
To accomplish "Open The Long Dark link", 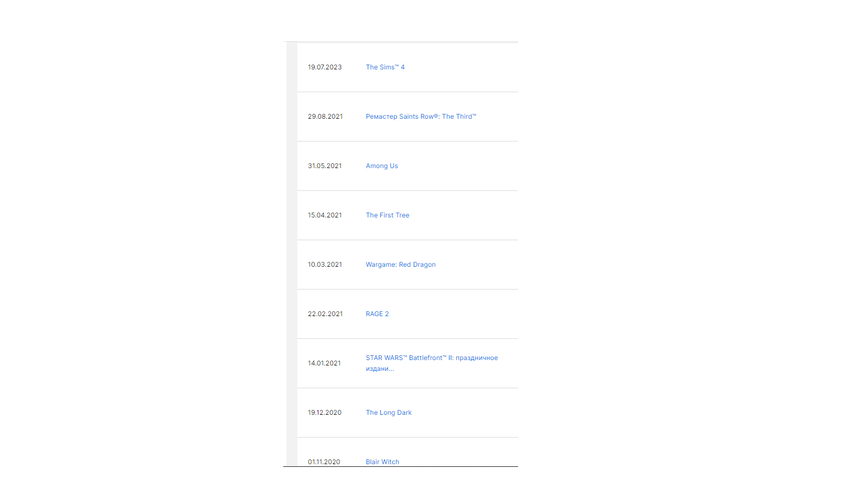I will [388, 413].
